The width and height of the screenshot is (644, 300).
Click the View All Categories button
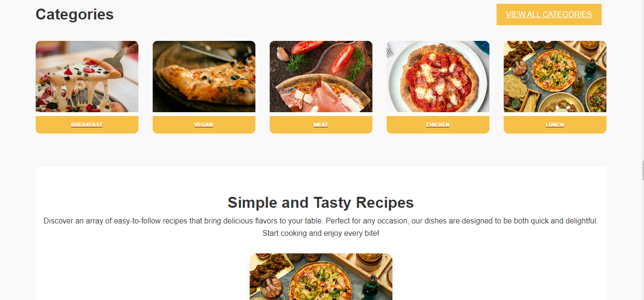click(549, 14)
